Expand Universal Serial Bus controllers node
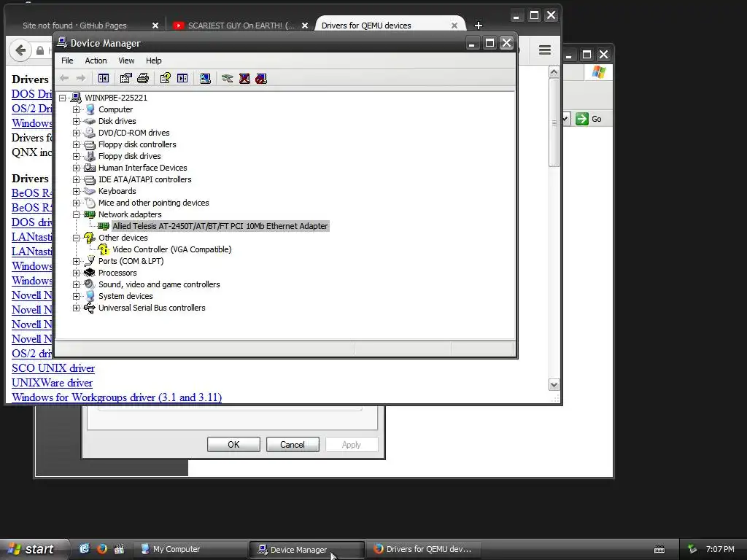The image size is (747, 560). coord(76,308)
